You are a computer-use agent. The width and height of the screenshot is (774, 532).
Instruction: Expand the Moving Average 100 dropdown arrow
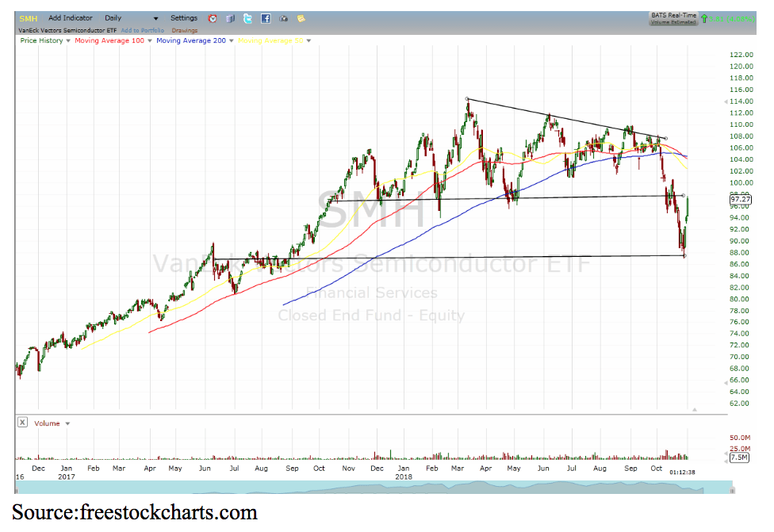click(150, 41)
